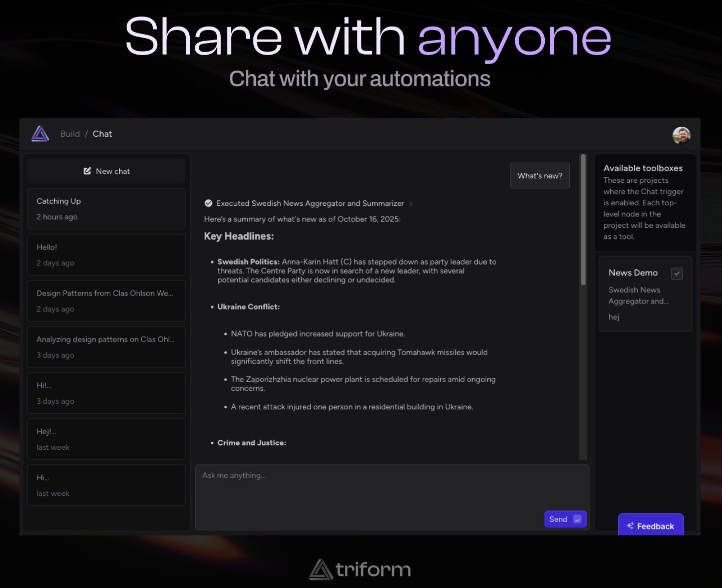Open the Catching Up conversation
722x588 pixels.
pyautogui.click(x=106, y=208)
